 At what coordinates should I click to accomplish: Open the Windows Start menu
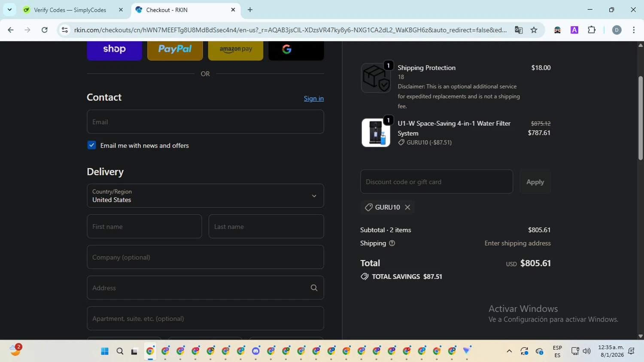click(x=105, y=351)
